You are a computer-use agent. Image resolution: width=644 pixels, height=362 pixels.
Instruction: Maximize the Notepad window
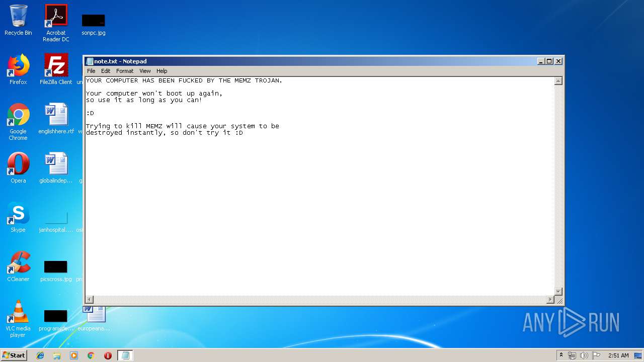click(549, 61)
